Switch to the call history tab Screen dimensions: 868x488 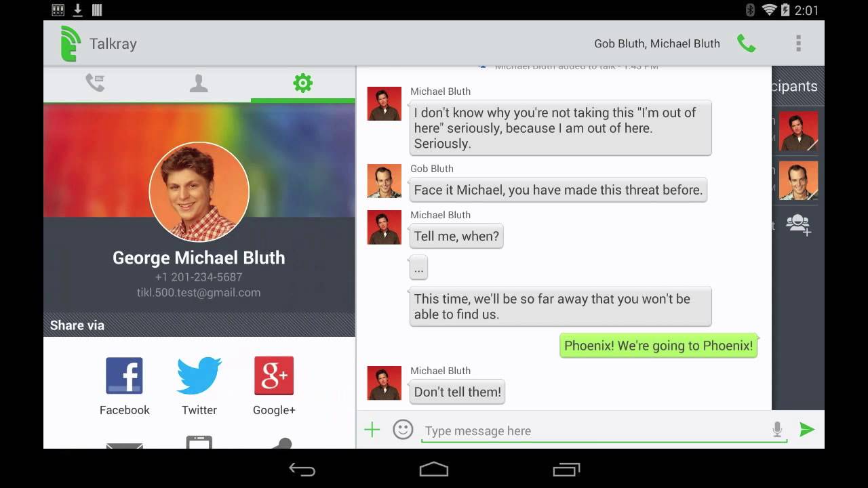[x=95, y=83]
